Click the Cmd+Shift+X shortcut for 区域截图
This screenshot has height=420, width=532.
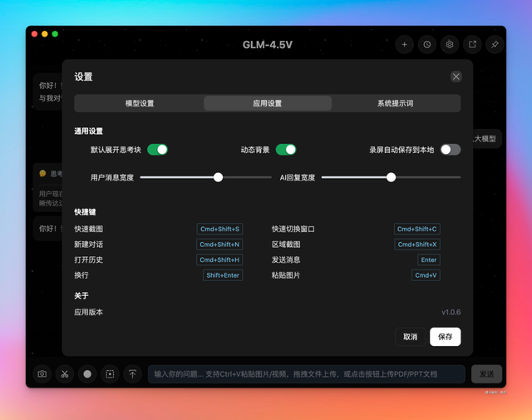pos(417,245)
